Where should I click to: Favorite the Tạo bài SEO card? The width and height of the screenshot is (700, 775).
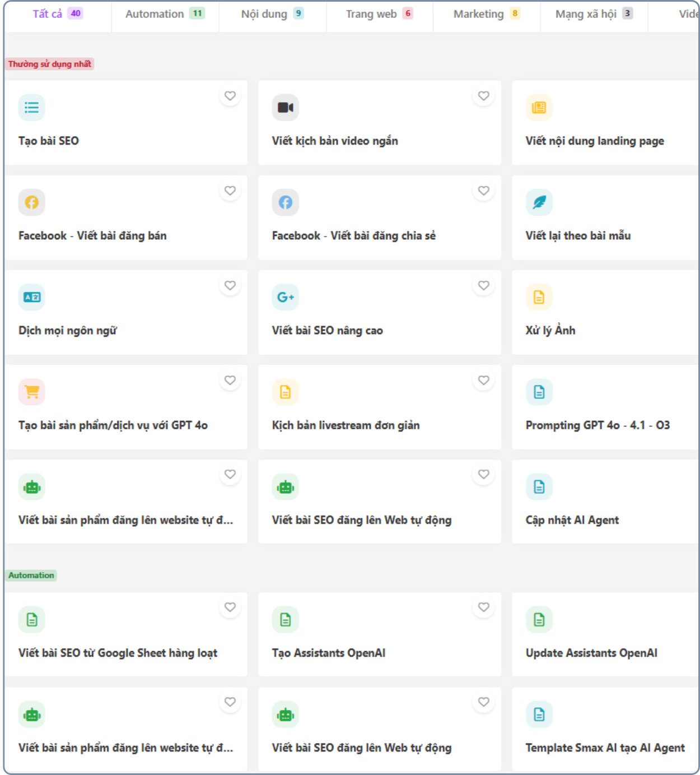click(230, 96)
